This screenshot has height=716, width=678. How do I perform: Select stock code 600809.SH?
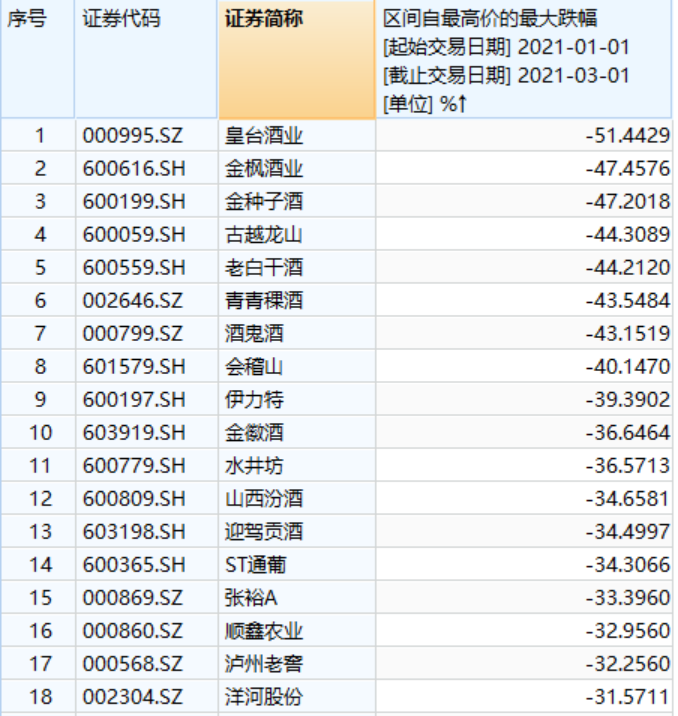click(x=134, y=498)
